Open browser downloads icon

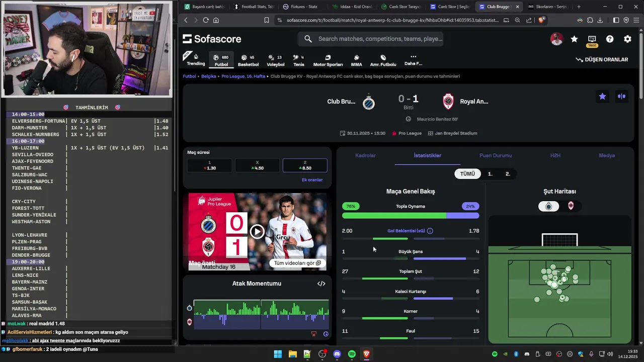pyautogui.click(x=600, y=20)
